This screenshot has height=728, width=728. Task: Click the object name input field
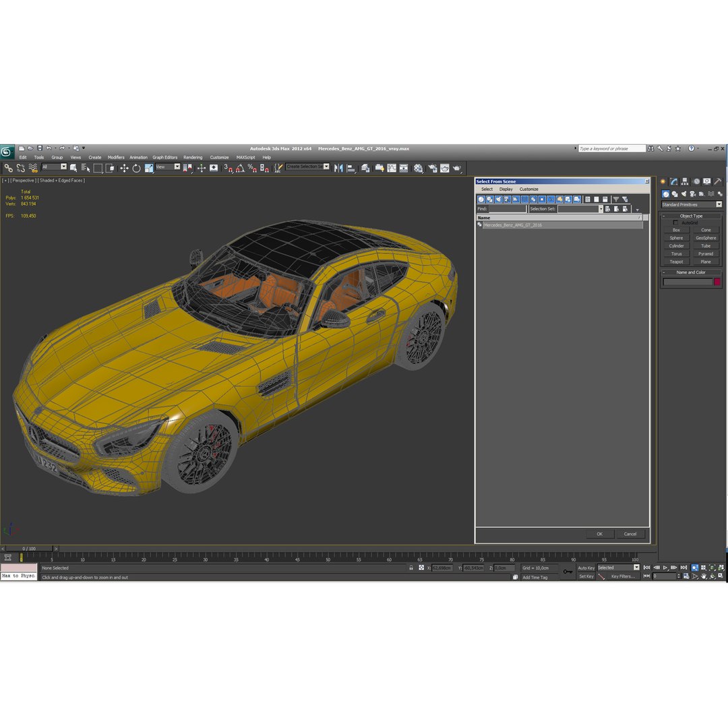coord(687,282)
